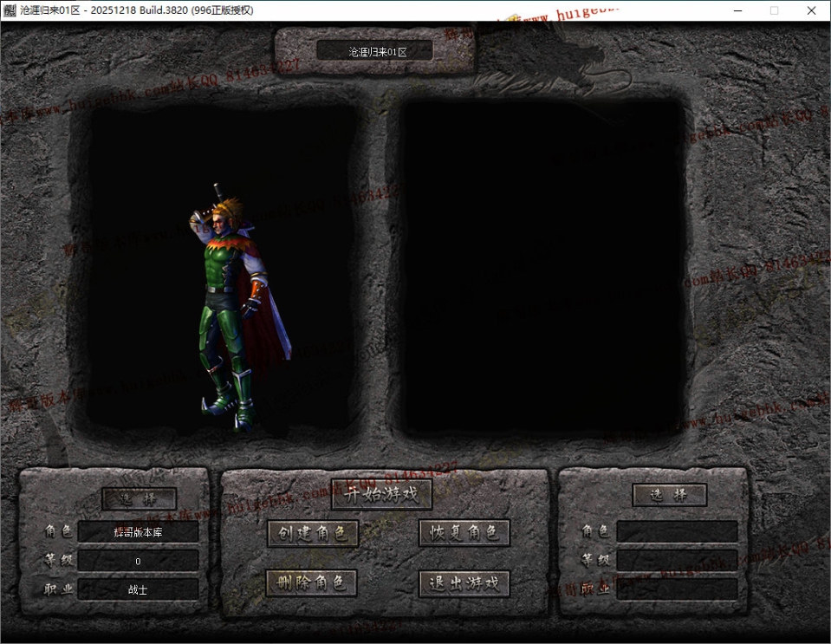
Task: Click 选择 button in right character panel
Action: (669, 495)
